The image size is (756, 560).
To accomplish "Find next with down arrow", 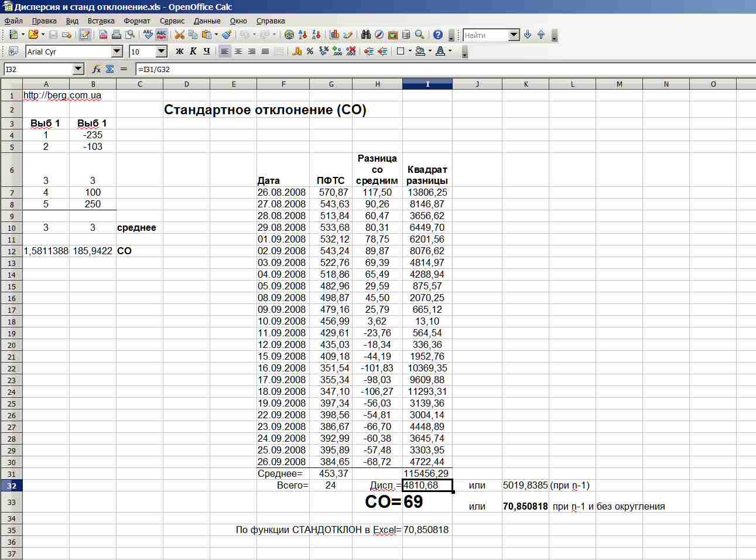I will [x=528, y=35].
